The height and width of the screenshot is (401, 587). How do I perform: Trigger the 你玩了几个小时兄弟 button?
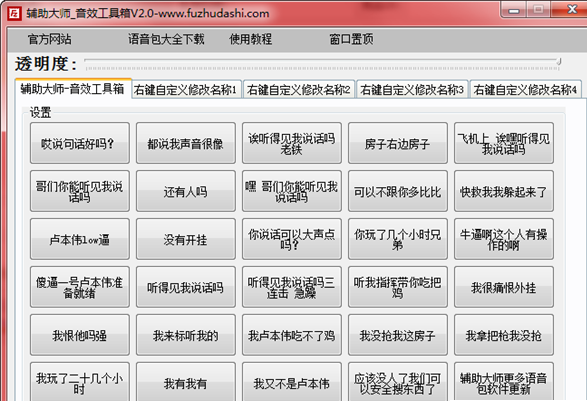click(x=398, y=239)
